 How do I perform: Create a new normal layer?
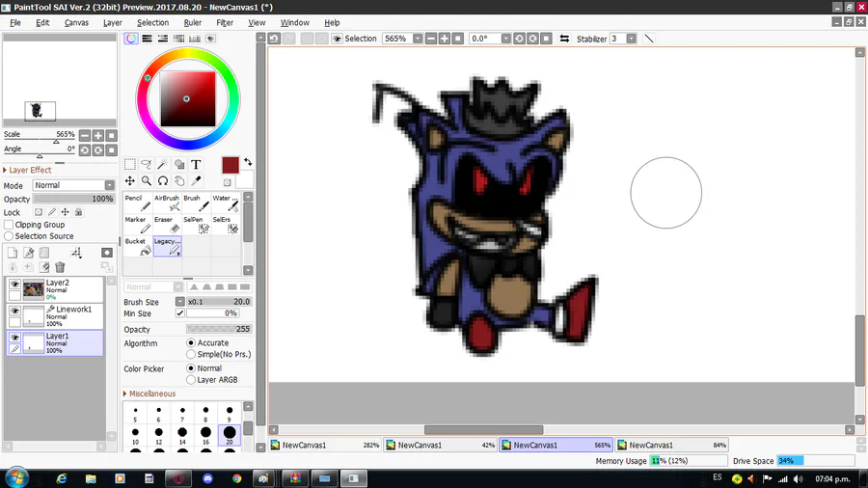click(13, 253)
